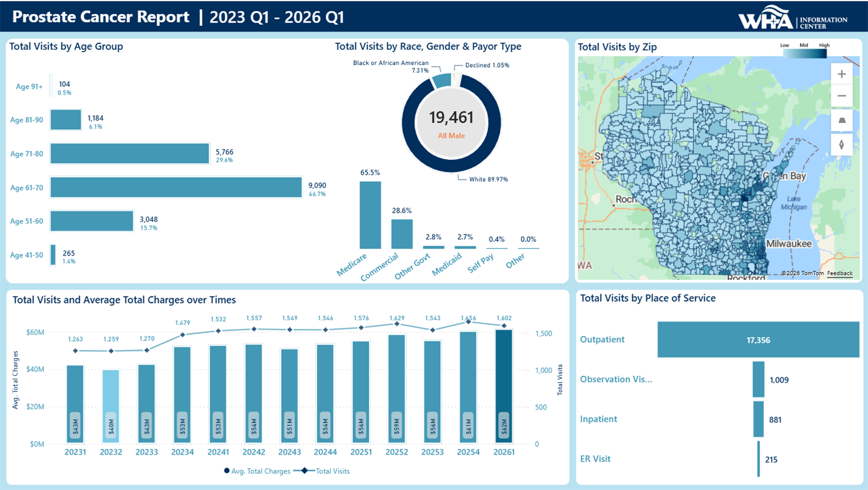The width and height of the screenshot is (868, 490).
Task: Click the Low-Mid-High map color gradient
Action: [805, 53]
